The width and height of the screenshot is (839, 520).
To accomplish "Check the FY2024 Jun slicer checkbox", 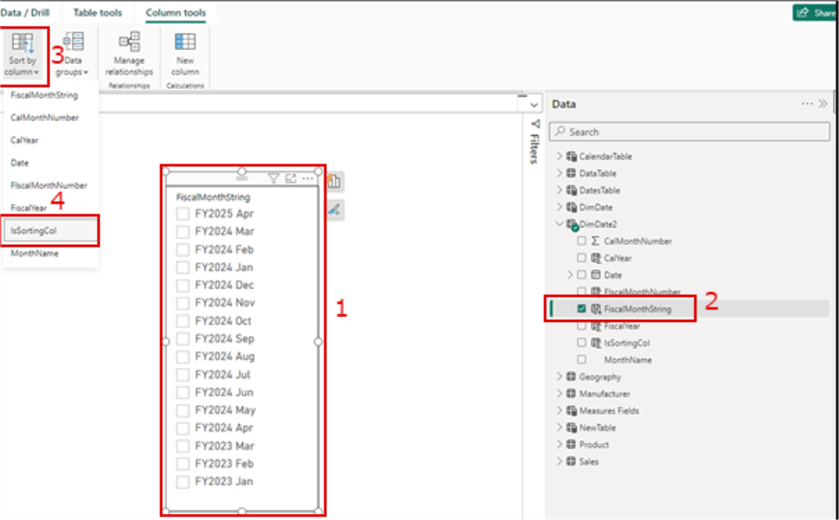I will click(x=182, y=393).
